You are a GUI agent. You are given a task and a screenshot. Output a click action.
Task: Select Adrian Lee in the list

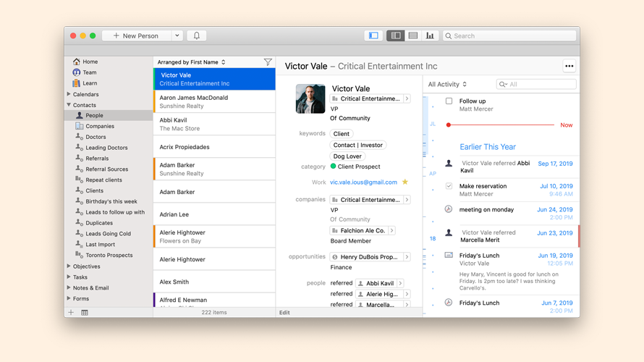214,214
